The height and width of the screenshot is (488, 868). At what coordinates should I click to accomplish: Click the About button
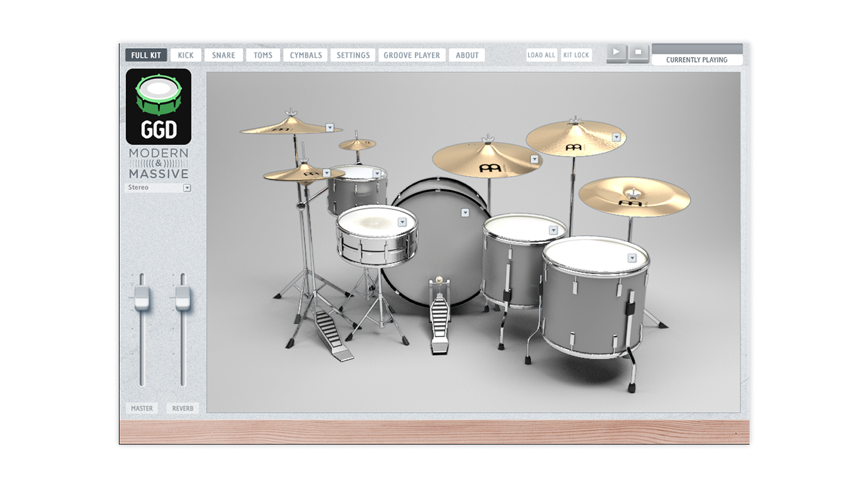click(467, 55)
